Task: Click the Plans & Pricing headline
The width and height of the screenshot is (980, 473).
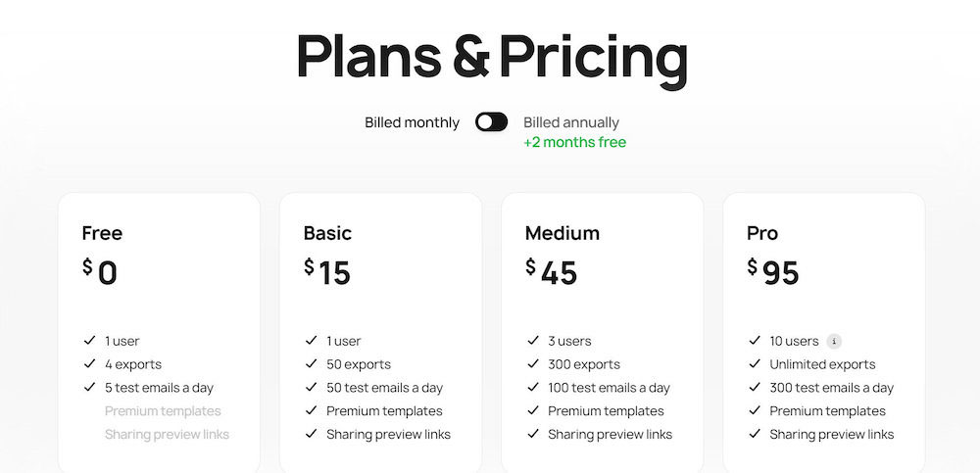Action: [492, 56]
